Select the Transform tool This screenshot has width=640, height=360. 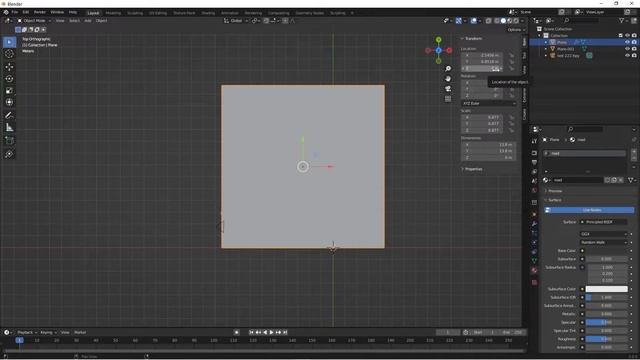pos(9,102)
